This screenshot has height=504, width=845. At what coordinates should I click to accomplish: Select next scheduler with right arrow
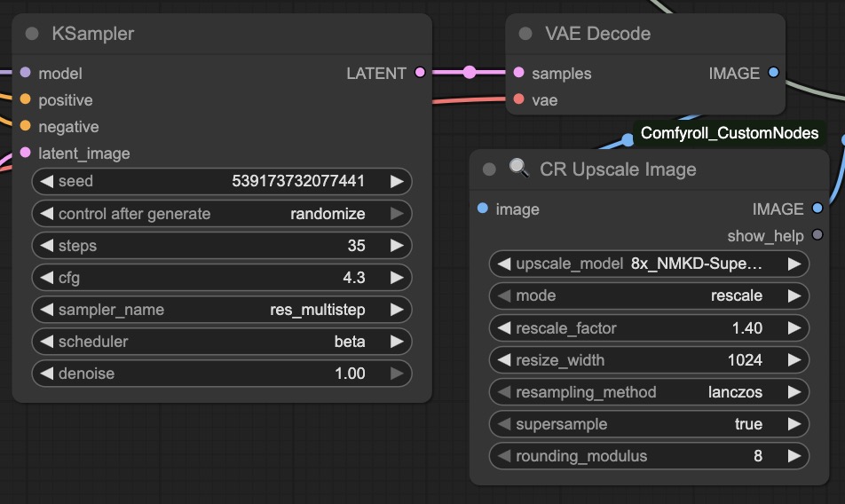397,342
